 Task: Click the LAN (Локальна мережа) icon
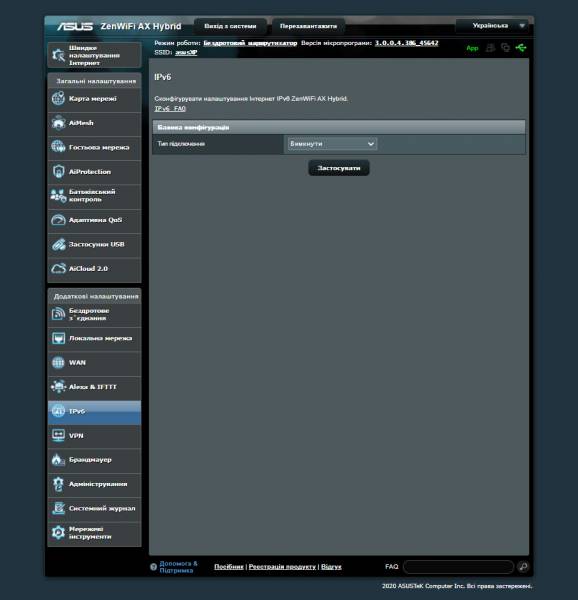pos(58,338)
